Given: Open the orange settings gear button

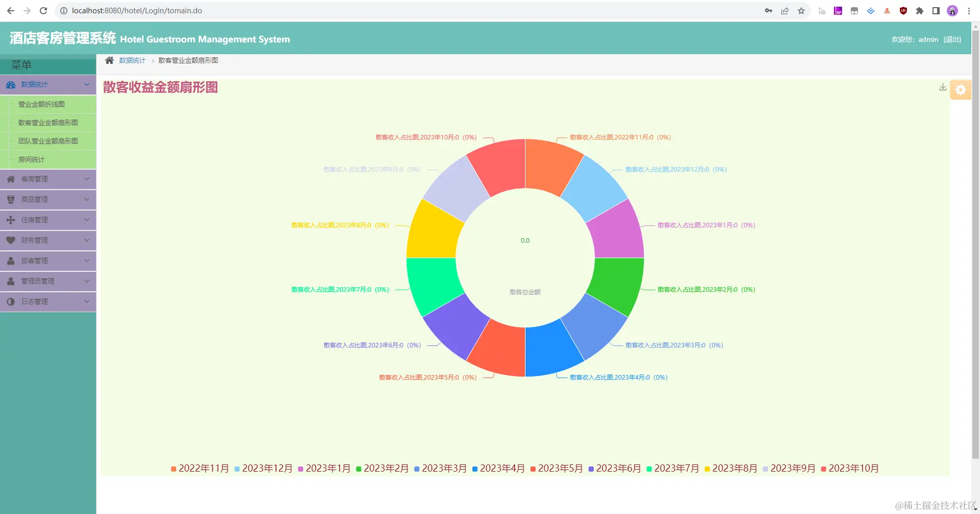Looking at the screenshot, I should point(961,90).
